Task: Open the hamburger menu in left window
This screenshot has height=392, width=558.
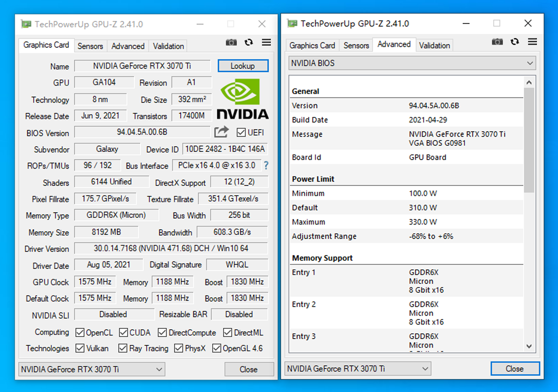Action: pos(266,42)
